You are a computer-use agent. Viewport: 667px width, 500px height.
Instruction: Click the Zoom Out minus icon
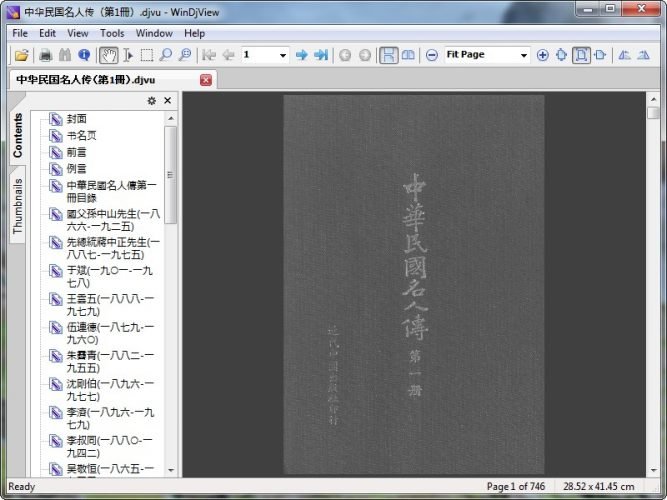tap(432, 55)
